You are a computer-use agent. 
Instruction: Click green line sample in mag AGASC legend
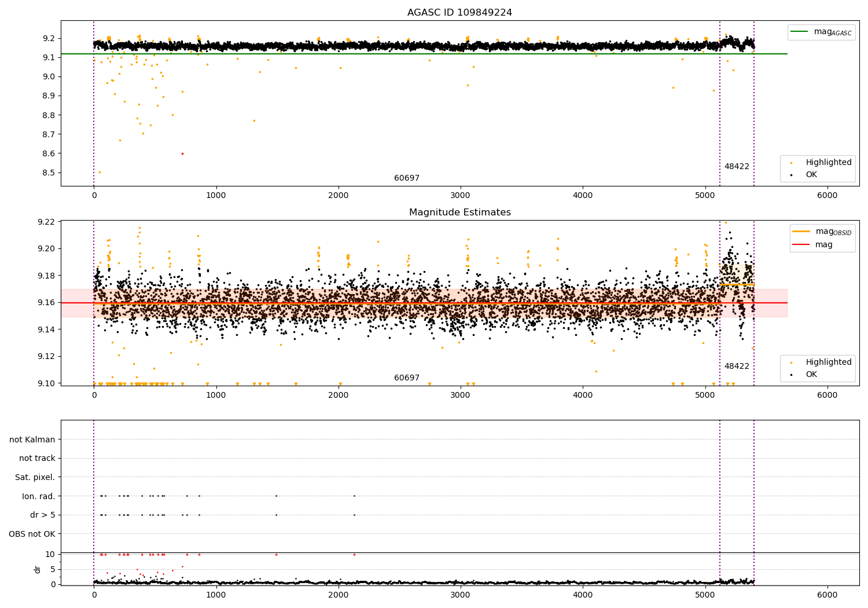click(x=800, y=32)
